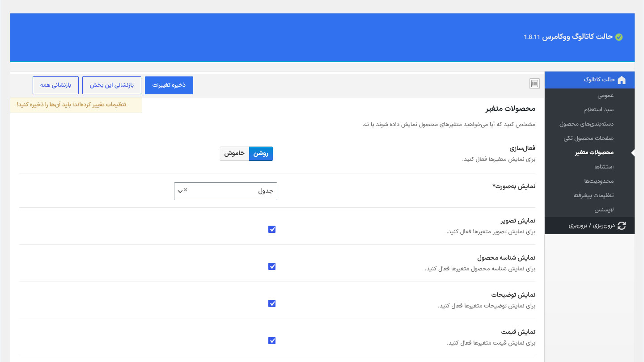The height and width of the screenshot is (362, 644).
Task: Open the تنظیمات پیشرفته section
Action: 589,196
